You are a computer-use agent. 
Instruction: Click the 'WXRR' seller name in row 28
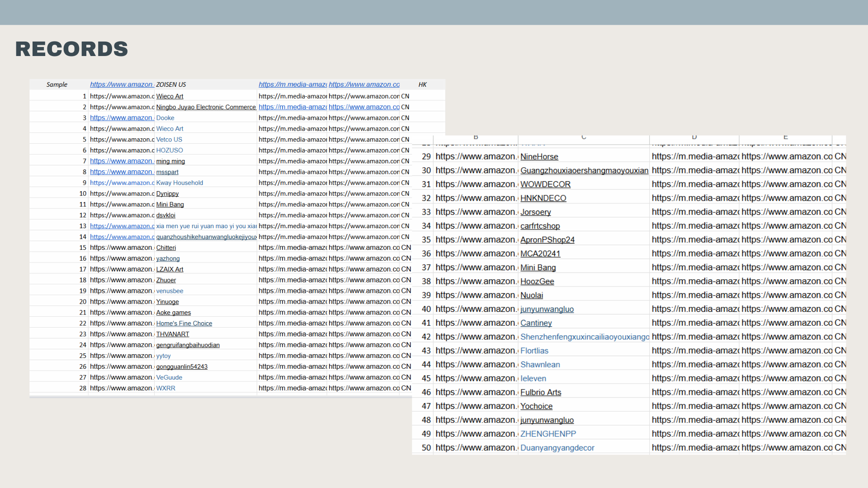(x=165, y=389)
